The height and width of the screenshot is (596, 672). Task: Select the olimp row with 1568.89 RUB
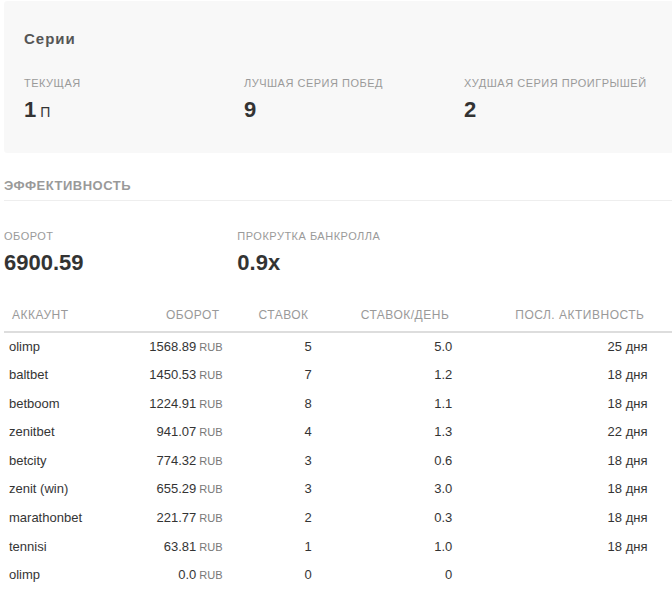click(x=338, y=347)
